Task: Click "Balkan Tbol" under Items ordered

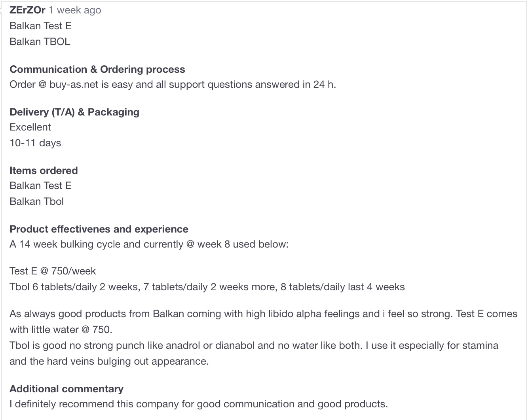Action: (x=36, y=202)
